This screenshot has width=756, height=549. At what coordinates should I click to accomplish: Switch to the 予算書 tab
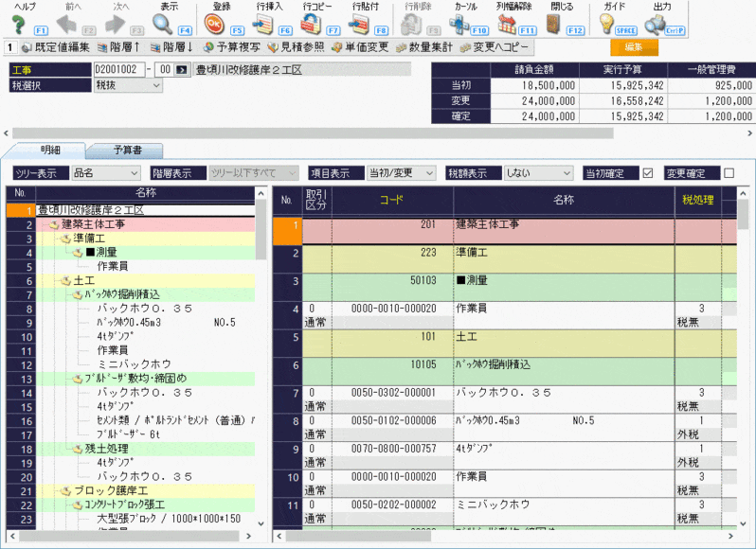[x=127, y=150]
